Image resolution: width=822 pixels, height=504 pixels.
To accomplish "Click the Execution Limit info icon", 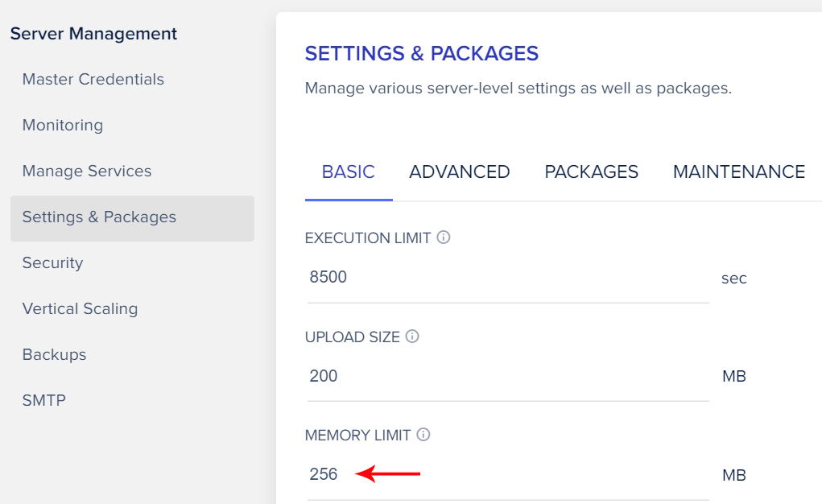I will coord(444,238).
